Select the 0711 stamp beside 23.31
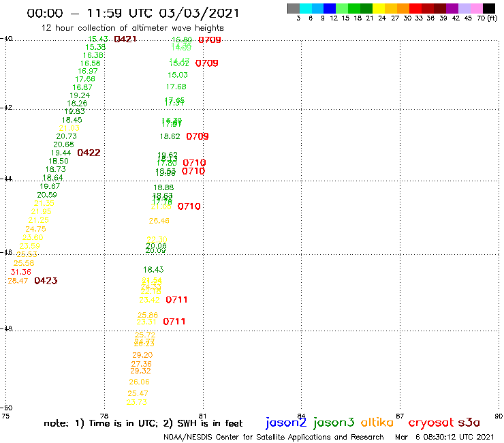 click(x=174, y=322)
